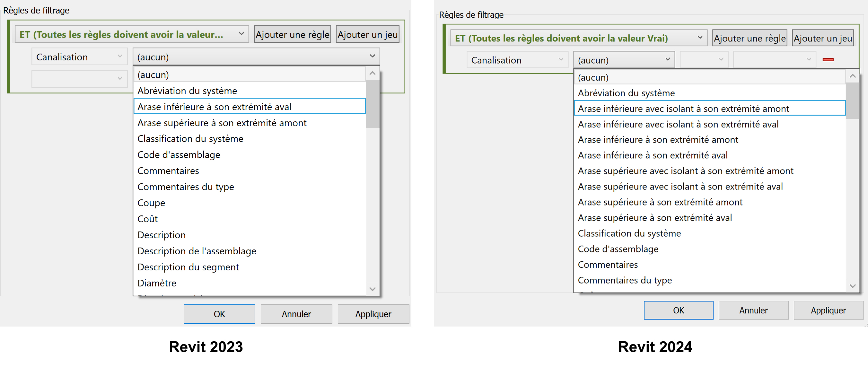The width and height of the screenshot is (868, 367).
Task: Click Annuler in the Revit 2024 dialog
Action: pyautogui.click(x=753, y=310)
